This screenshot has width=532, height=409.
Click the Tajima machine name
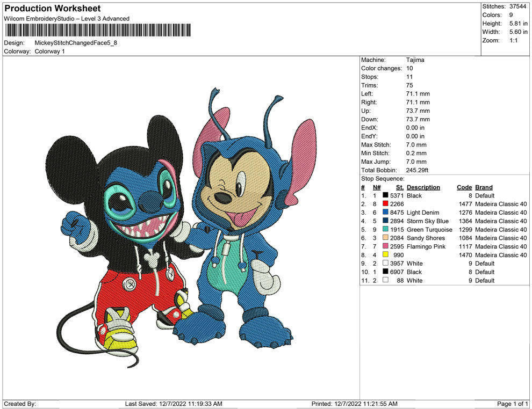pyautogui.click(x=415, y=60)
